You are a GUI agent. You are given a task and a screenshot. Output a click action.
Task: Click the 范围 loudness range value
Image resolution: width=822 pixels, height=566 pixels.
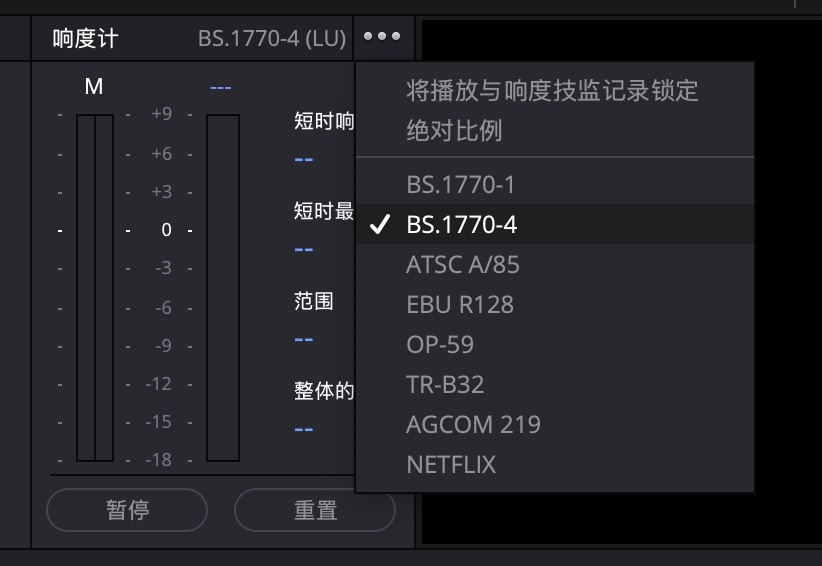coord(304,339)
